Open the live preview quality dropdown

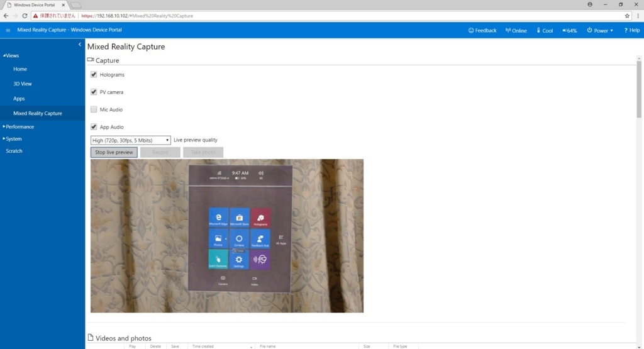pyautogui.click(x=131, y=140)
